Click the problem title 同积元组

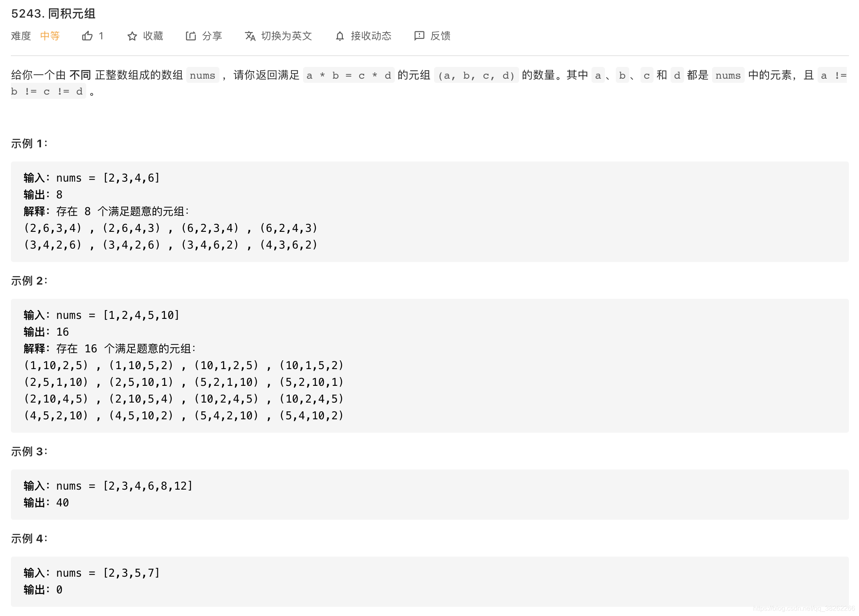(72, 14)
